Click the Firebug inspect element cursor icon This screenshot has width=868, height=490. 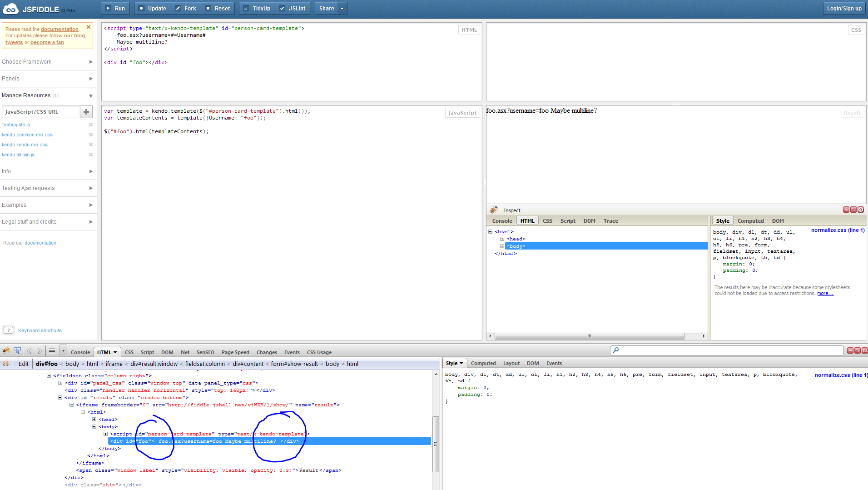pos(17,351)
